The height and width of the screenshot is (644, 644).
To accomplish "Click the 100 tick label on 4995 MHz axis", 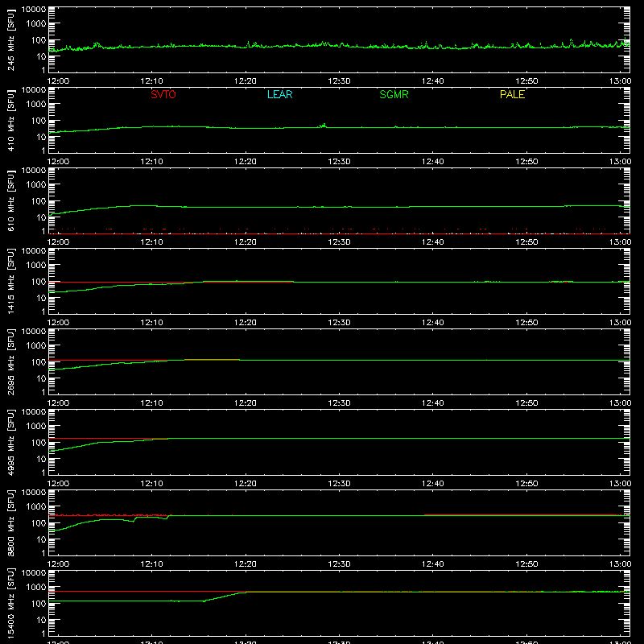I will (39, 443).
